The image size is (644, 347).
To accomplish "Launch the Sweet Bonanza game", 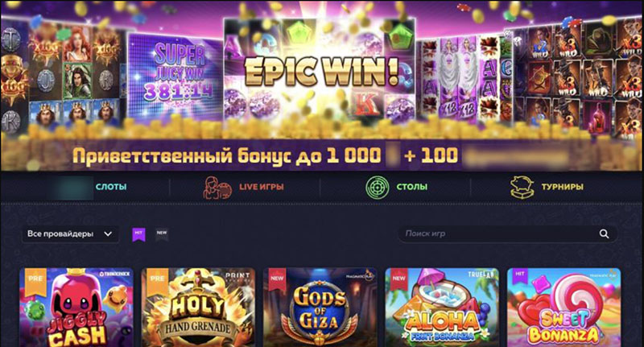I will [x=564, y=308].
